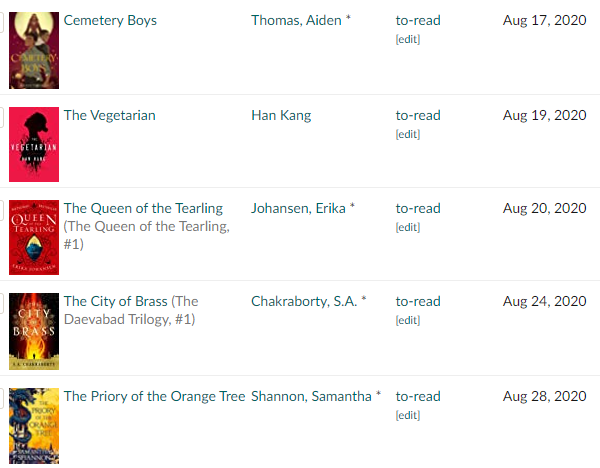Open the Cemetery Boys title link
The height and width of the screenshot is (468, 600).
[110, 20]
